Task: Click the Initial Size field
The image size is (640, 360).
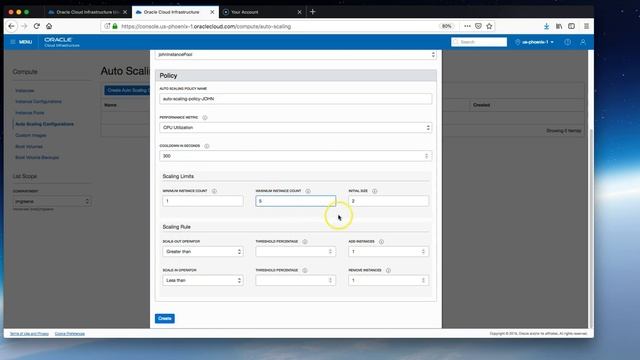Action: tap(389, 201)
